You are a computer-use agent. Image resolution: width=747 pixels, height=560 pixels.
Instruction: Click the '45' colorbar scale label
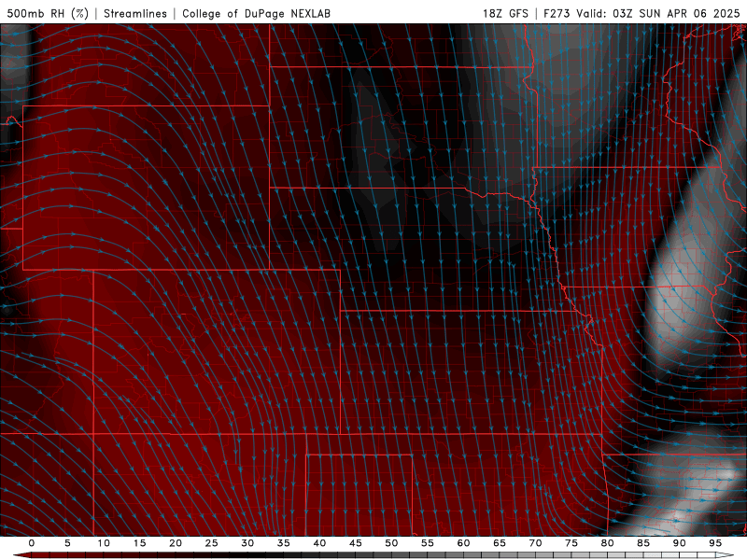coord(356,543)
